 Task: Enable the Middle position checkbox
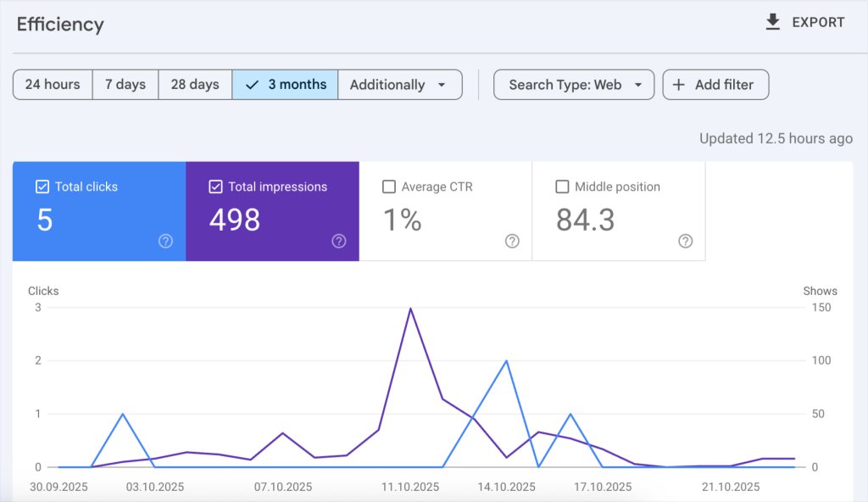[562, 187]
